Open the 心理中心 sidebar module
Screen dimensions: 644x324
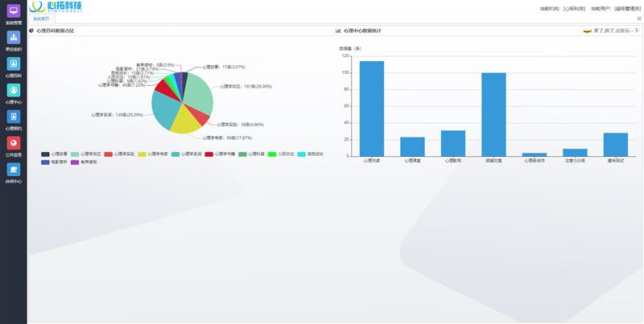point(13,92)
